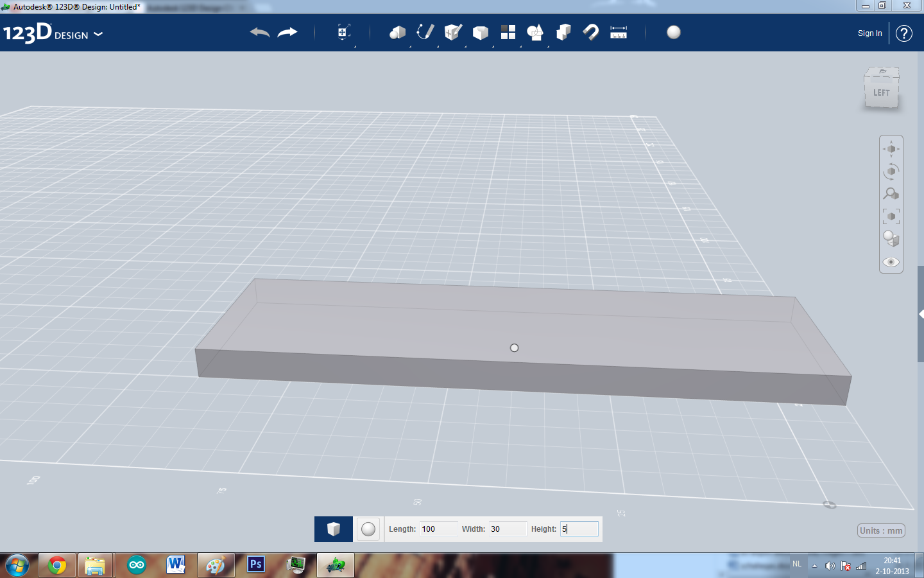Select the circle mode button in box options

point(368,529)
